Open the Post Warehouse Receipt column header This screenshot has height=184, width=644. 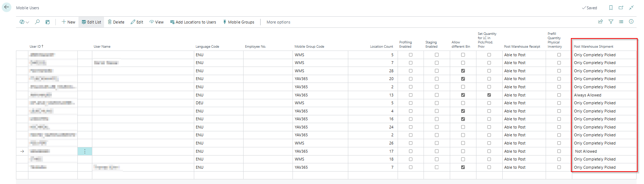coord(522,47)
